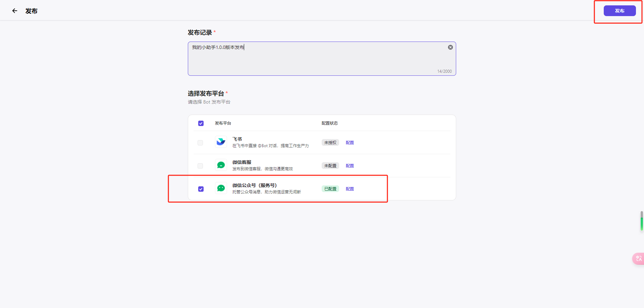This screenshot has width=644, height=308.
Task: Click the 微信公众号 (服务号) row title
Action: click(255, 185)
